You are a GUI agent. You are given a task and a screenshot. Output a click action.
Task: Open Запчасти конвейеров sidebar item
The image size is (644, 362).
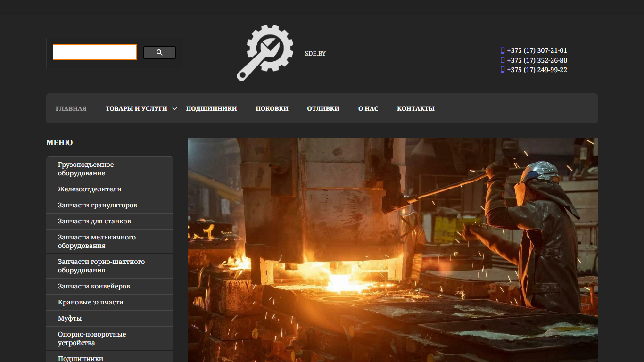[x=110, y=286]
